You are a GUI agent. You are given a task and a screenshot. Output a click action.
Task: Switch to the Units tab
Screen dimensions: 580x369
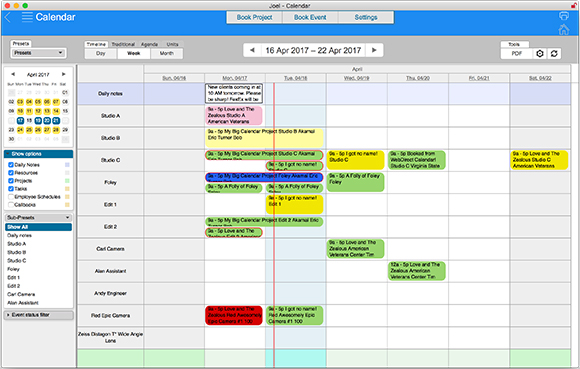coord(172,44)
